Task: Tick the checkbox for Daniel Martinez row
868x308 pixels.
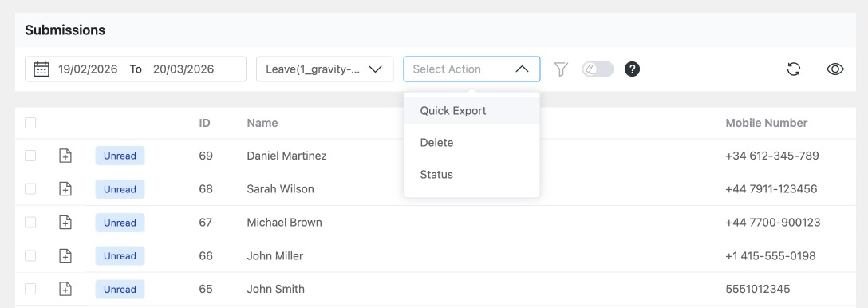Action: pos(30,156)
